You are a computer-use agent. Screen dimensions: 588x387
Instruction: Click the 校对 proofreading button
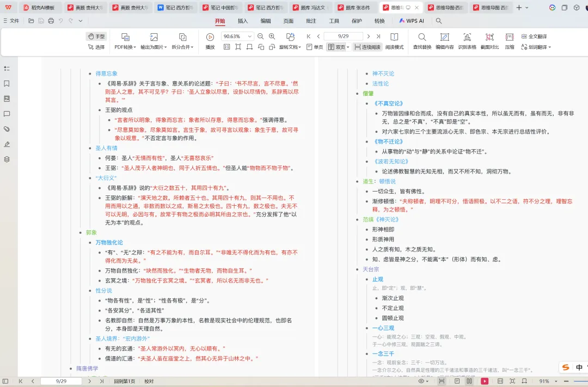click(149, 382)
